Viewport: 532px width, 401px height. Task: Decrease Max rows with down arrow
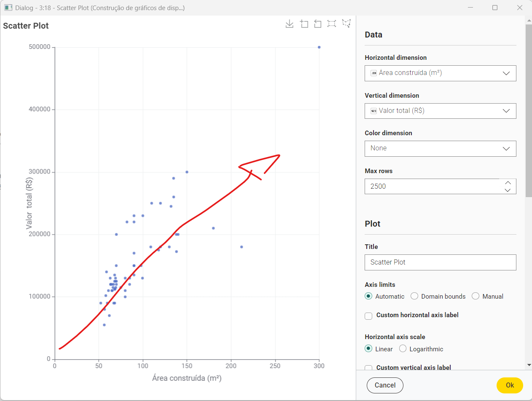tap(508, 190)
